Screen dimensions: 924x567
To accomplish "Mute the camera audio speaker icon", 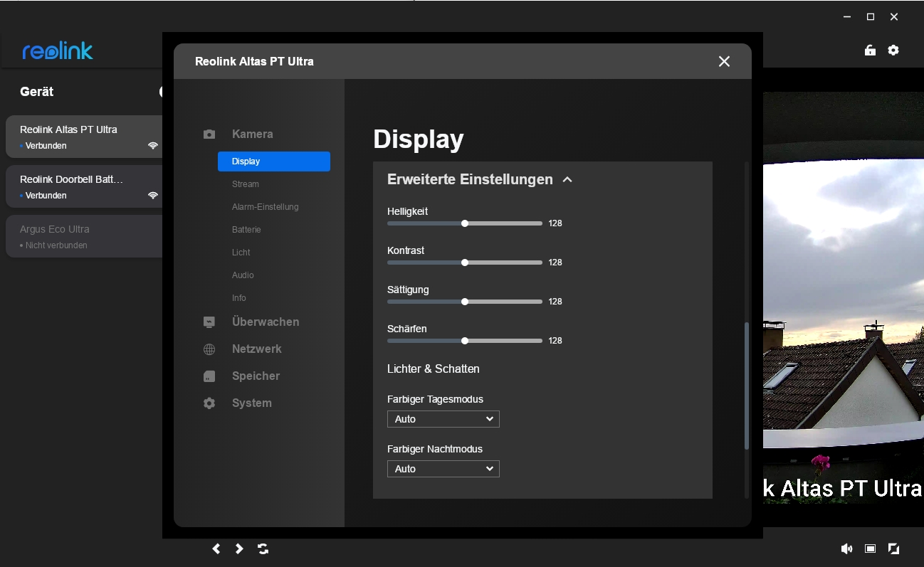I will click(x=846, y=549).
